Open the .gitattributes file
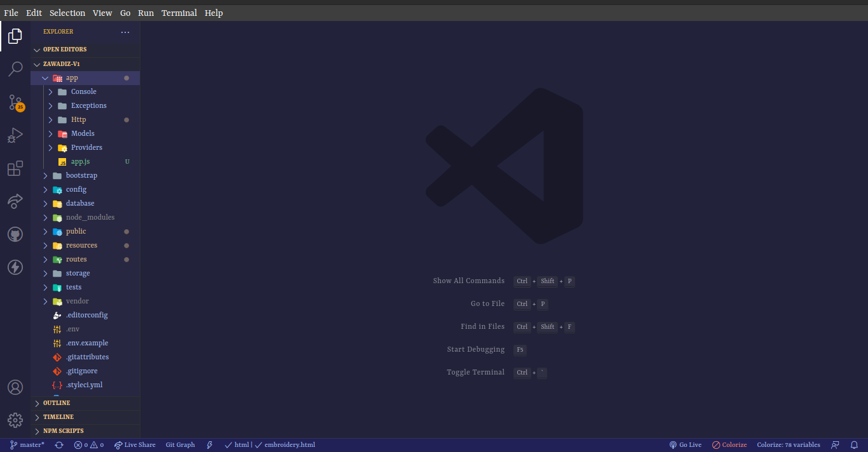This screenshot has width=868, height=452. pos(85,357)
